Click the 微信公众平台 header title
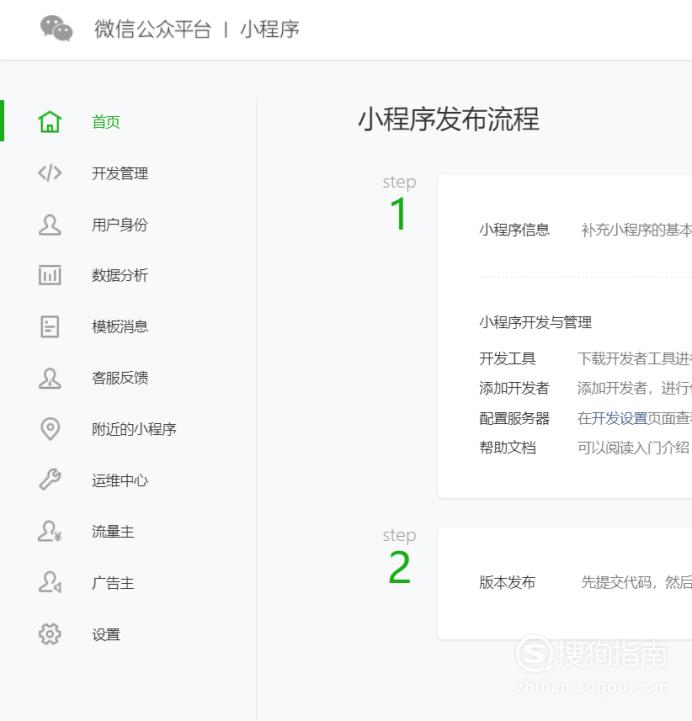The image size is (692, 721). pos(153,29)
